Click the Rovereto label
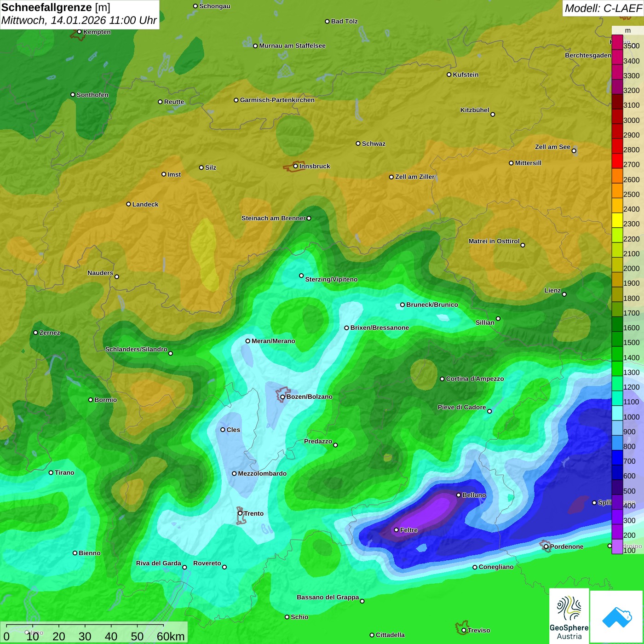The image size is (644, 644). coord(207,563)
